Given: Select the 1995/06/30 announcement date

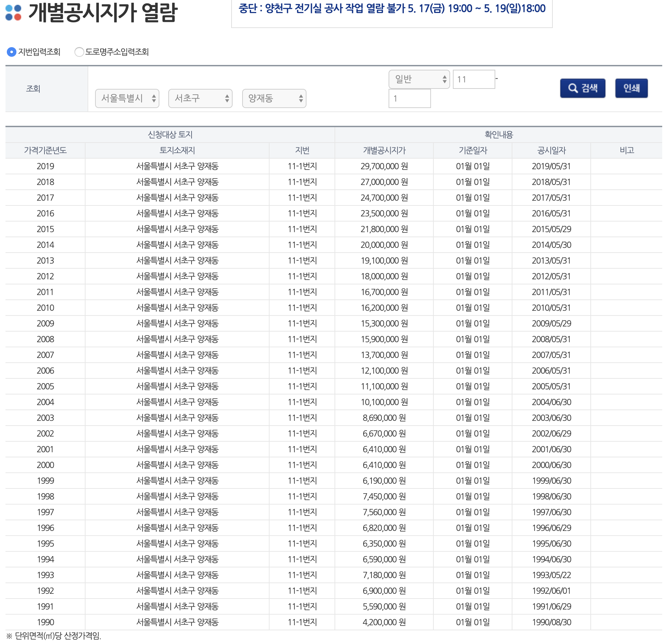Looking at the screenshot, I should point(551,544).
